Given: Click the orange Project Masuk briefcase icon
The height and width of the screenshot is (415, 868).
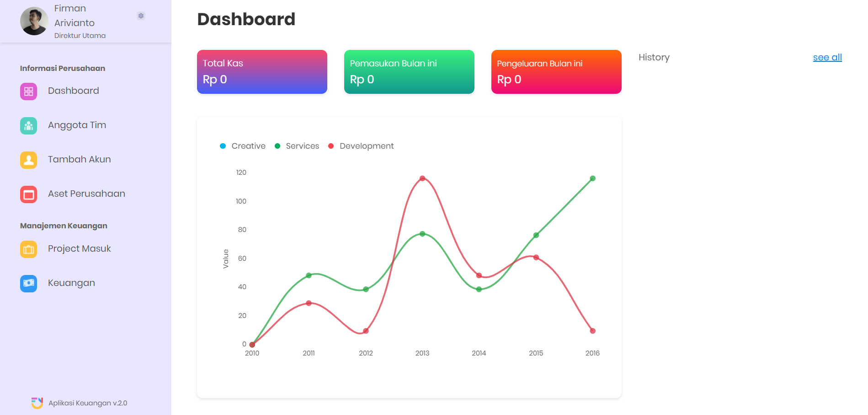Looking at the screenshot, I should pyautogui.click(x=28, y=249).
